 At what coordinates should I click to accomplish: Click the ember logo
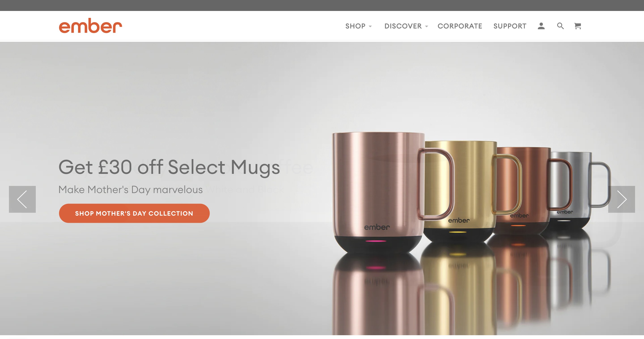(x=90, y=25)
